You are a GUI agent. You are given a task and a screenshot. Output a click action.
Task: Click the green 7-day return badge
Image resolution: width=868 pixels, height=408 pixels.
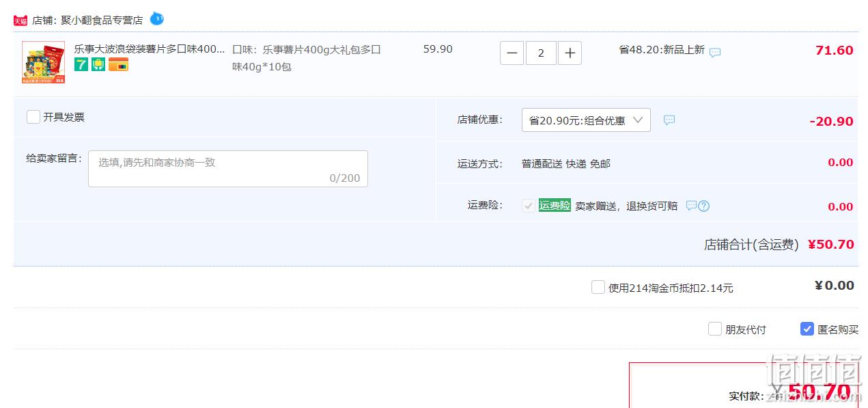(81, 65)
